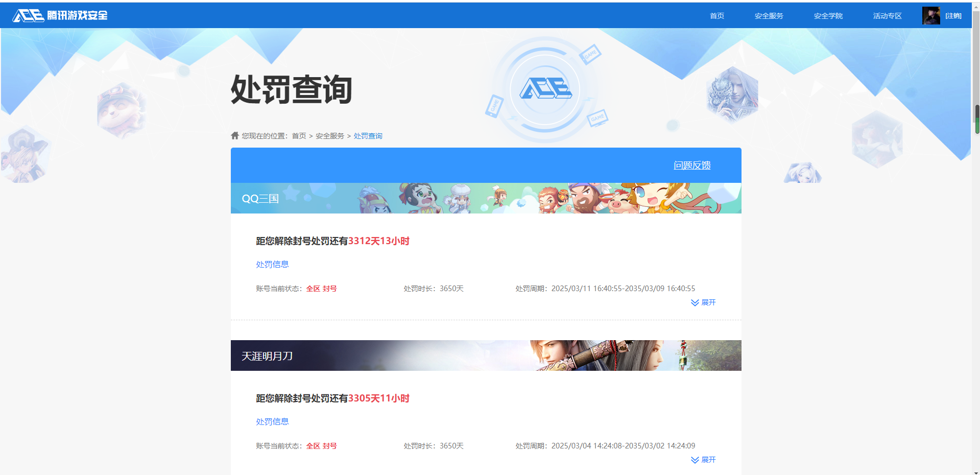This screenshot has width=980, height=475.
Task: Expand the 天涯明月刀 penalty details (展开)
Action: tap(703, 460)
